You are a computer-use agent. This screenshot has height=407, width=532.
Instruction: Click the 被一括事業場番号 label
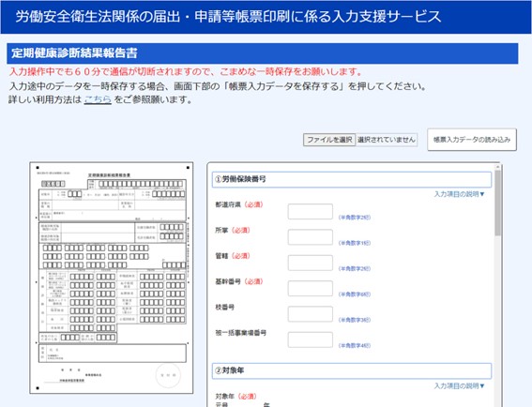[x=241, y=333]
